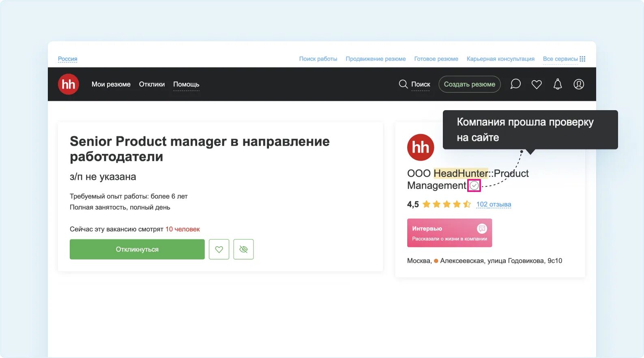
Task: Open favorites via the heart icon in navbar
Action: tap(537, 84)
